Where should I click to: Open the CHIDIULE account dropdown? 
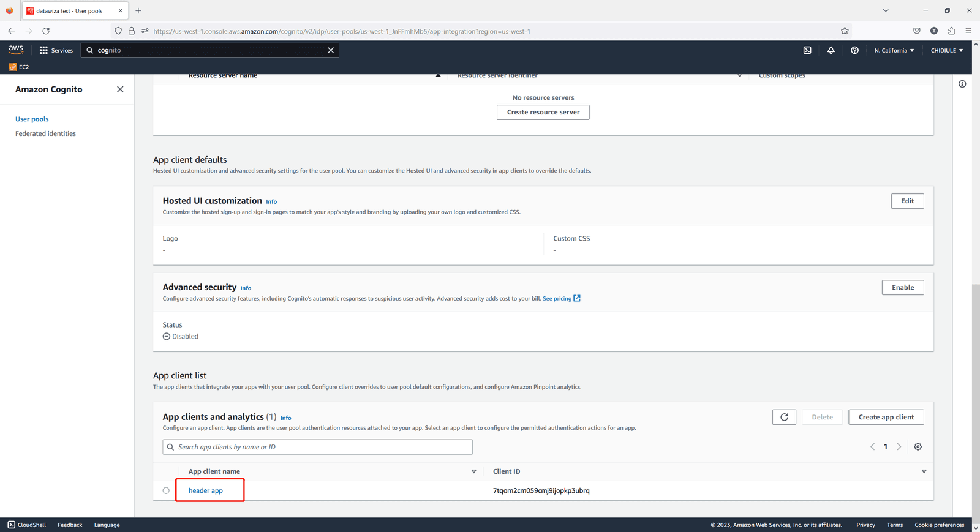[x=947, y=50]
